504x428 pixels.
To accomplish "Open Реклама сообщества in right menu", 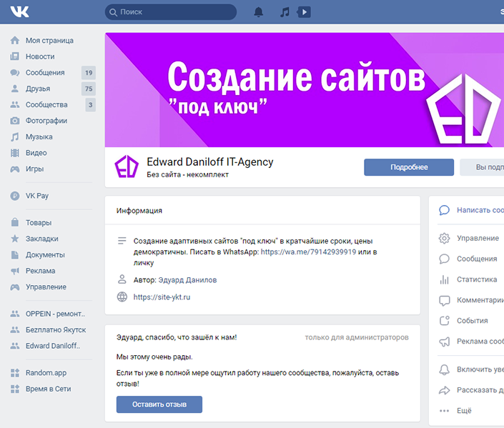I will coord(480,342).
